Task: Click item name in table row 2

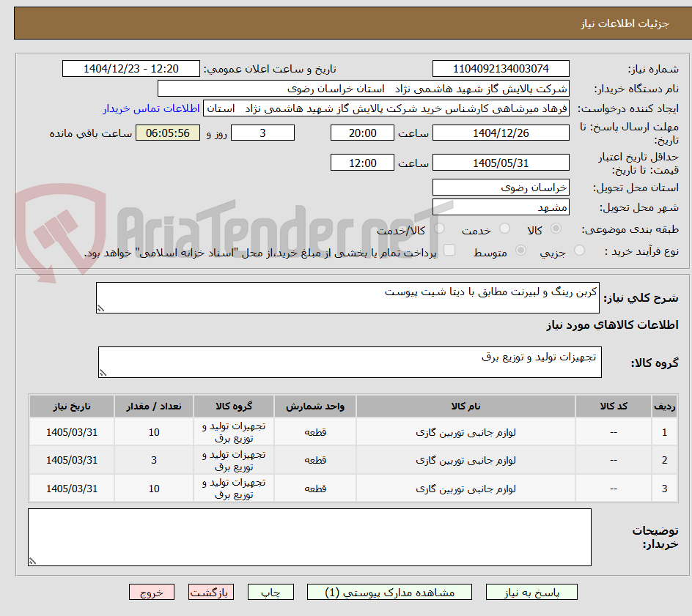Action: pyautogui.click(x=465, y=460)
